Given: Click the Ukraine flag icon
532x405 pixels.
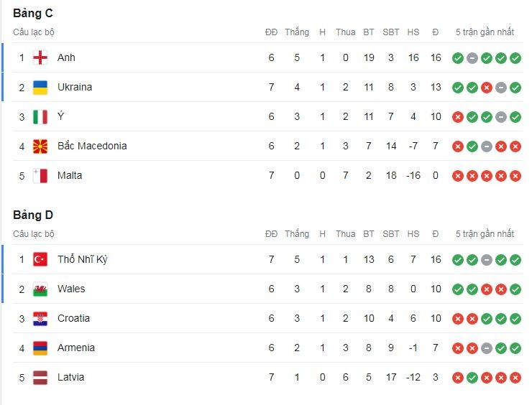Looking at the screenshot, I should [x=40, y=87].
